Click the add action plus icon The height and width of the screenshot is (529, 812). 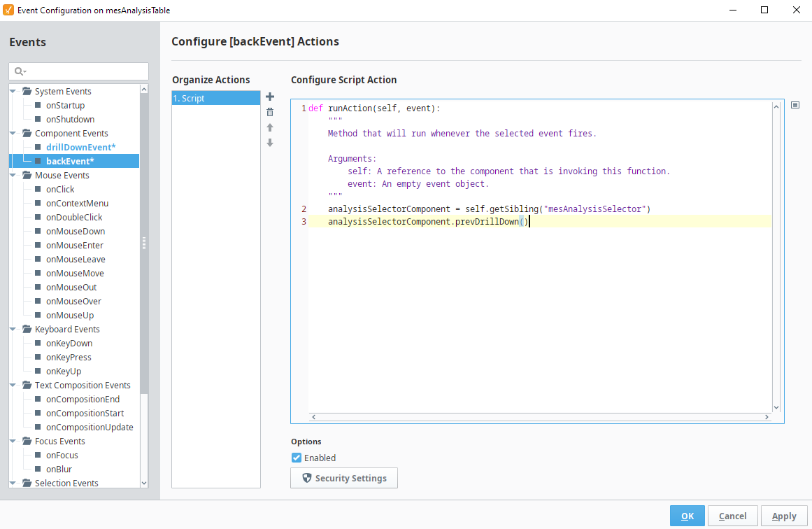[x=270, y=97]
